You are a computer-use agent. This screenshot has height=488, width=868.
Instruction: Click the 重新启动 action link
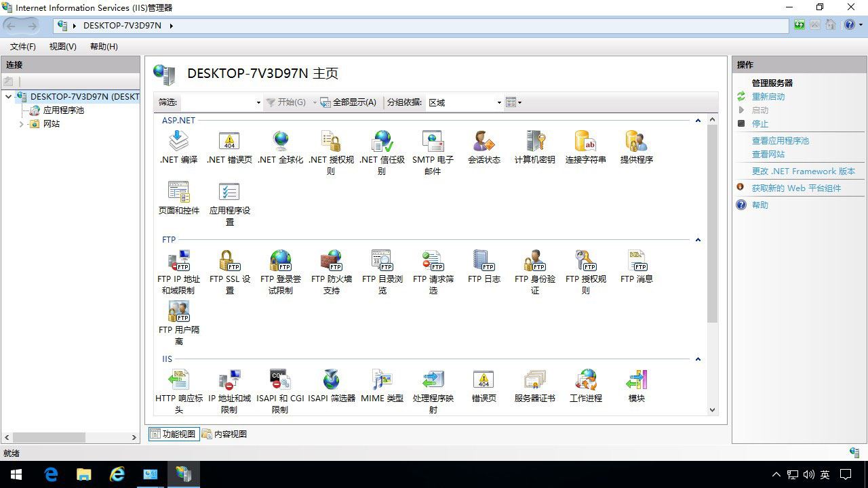coord(768,97)
